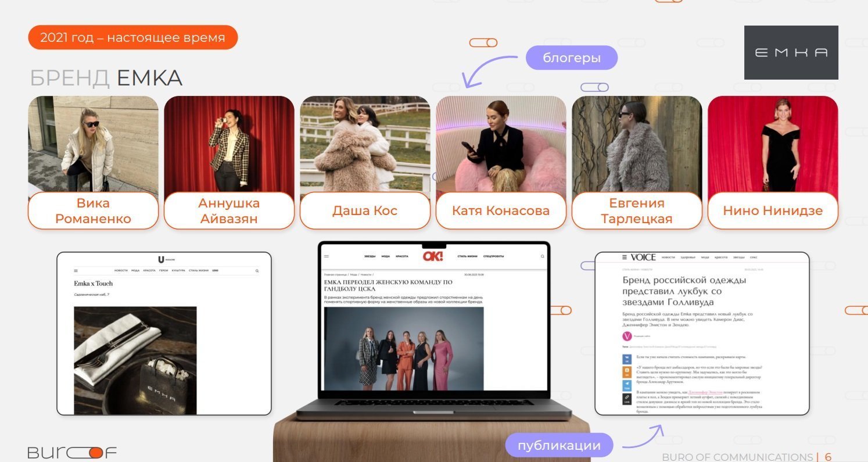Open photo above Нино Нинидзе label
This screenshot has height=462, width=868.
[x=773, y=144]
